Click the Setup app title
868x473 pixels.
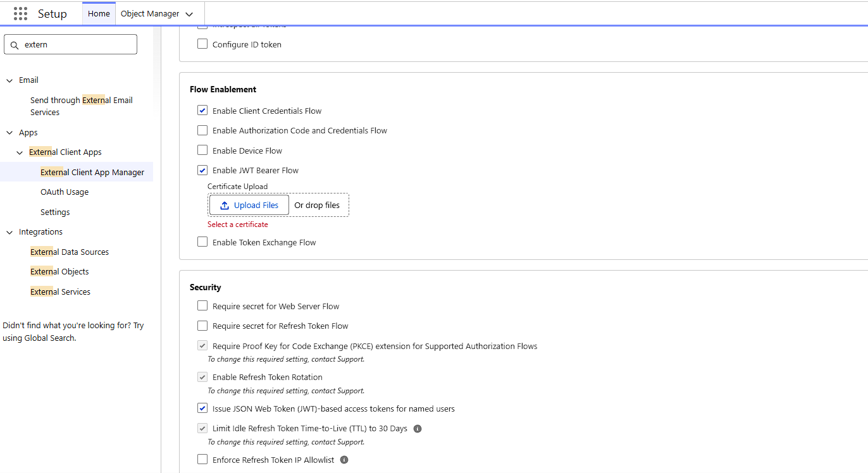point(52,14)
